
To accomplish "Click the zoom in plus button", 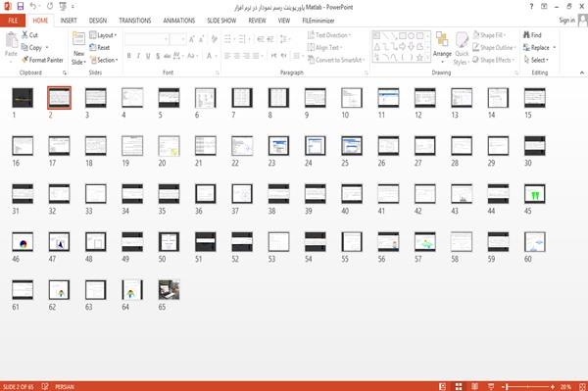I will (x=553, y=386).
